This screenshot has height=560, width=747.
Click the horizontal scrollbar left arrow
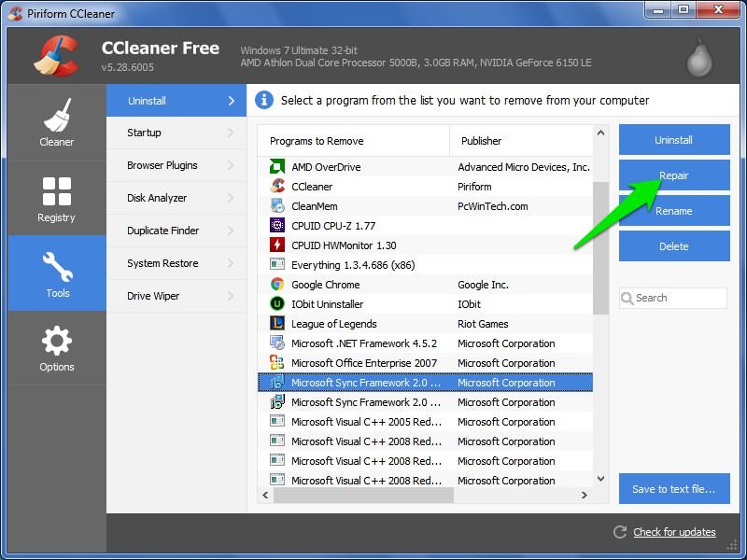265,496
